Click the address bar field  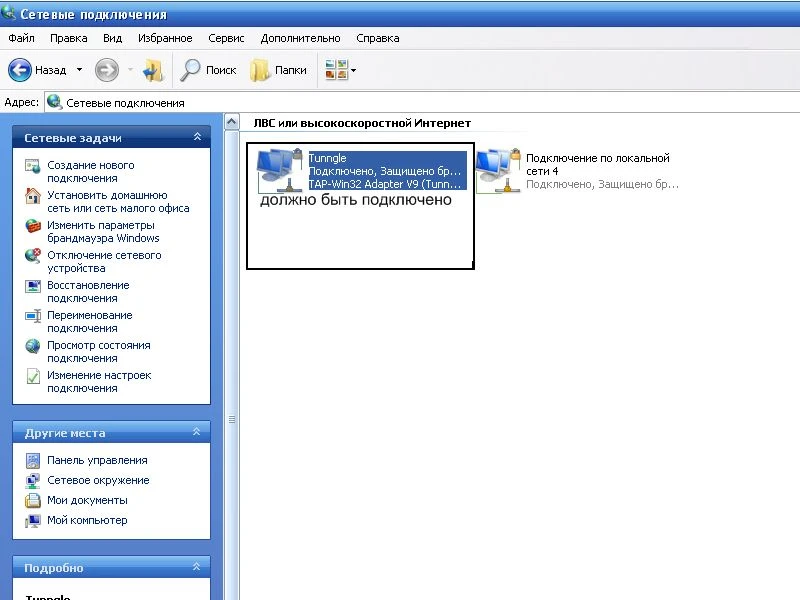pos(422,103)
